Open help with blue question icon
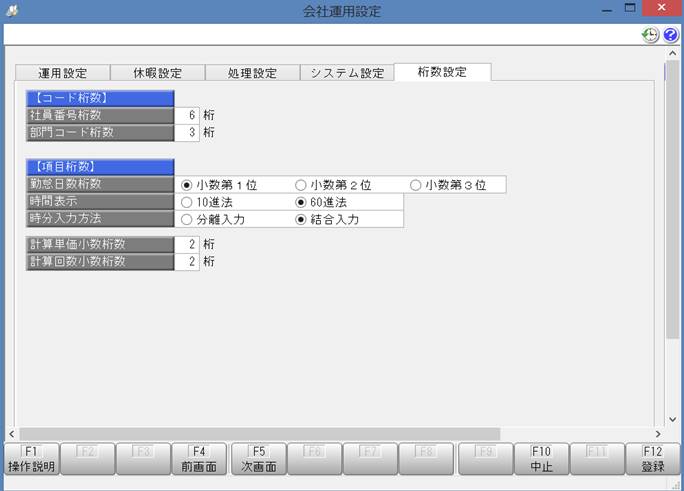This screenshot has height=491, width=684. pos(671,35)
